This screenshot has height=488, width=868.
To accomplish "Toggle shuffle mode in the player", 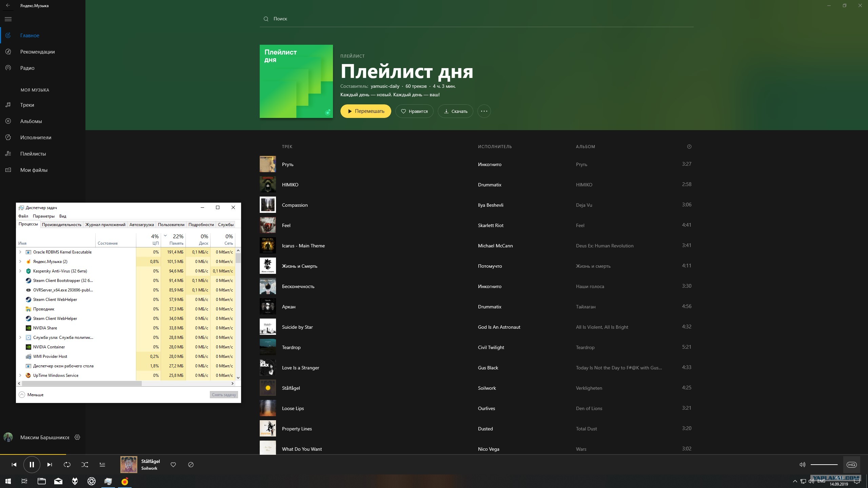I will pos(85,465).
